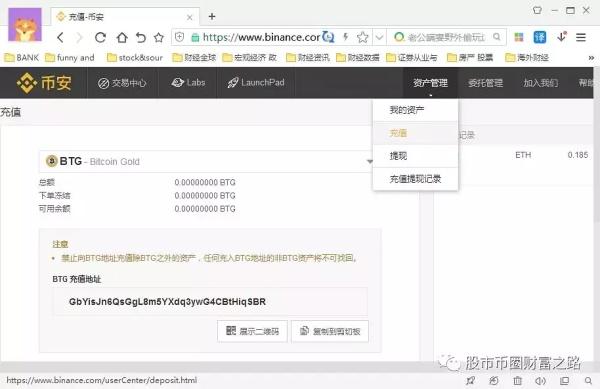Click the window-layout icon in status bar
Viewport: 600px width, 389px height.
tap(564, 380)
